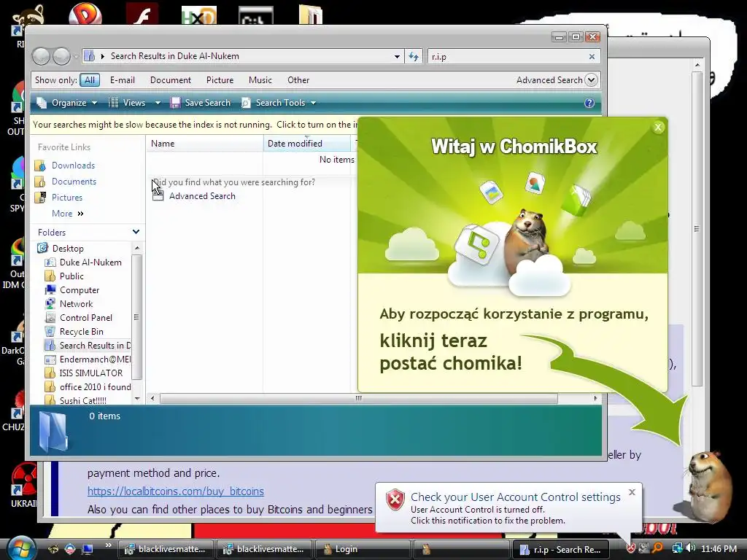Open the localbitcoins.com buy_bitcoins link
The height and width of the screenshot is (560, 747).
175,491
